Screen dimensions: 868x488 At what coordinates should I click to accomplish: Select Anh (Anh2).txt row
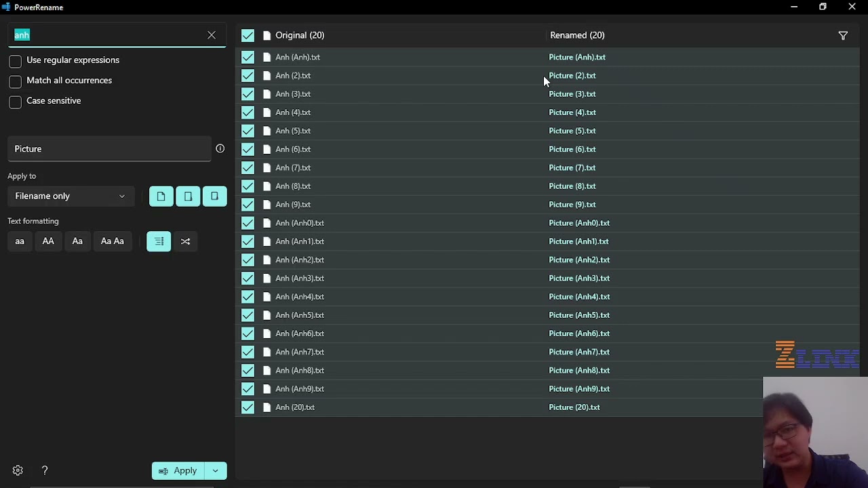[x=547, y=260]
